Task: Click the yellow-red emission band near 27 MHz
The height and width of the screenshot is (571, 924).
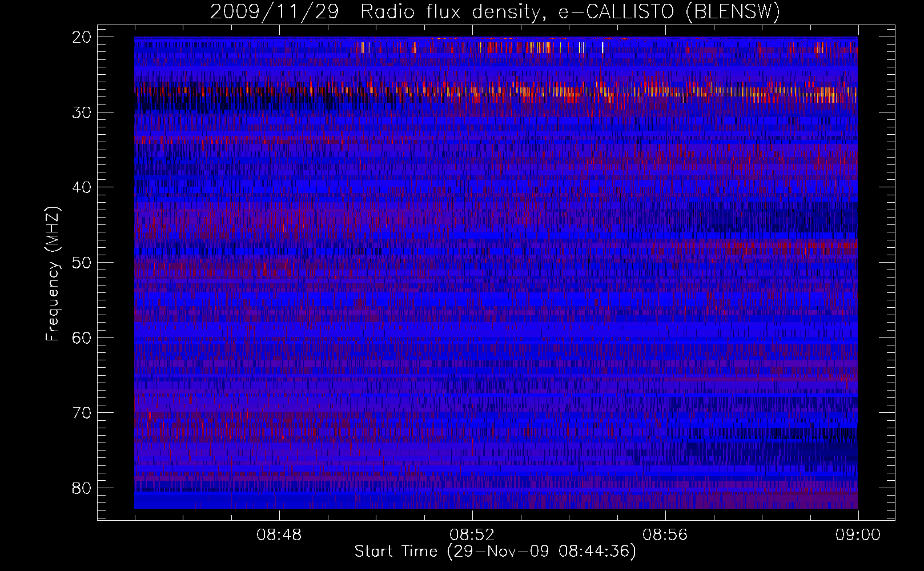Action: 496,91
